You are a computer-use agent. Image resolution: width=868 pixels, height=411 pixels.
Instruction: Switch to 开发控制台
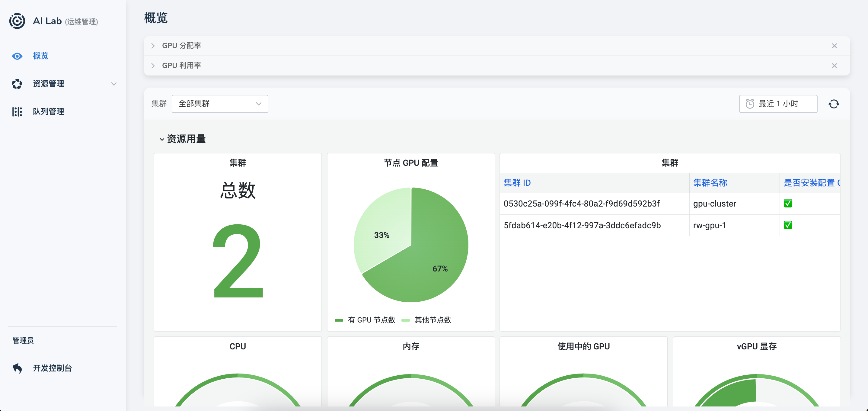click(x=53, y=368)
